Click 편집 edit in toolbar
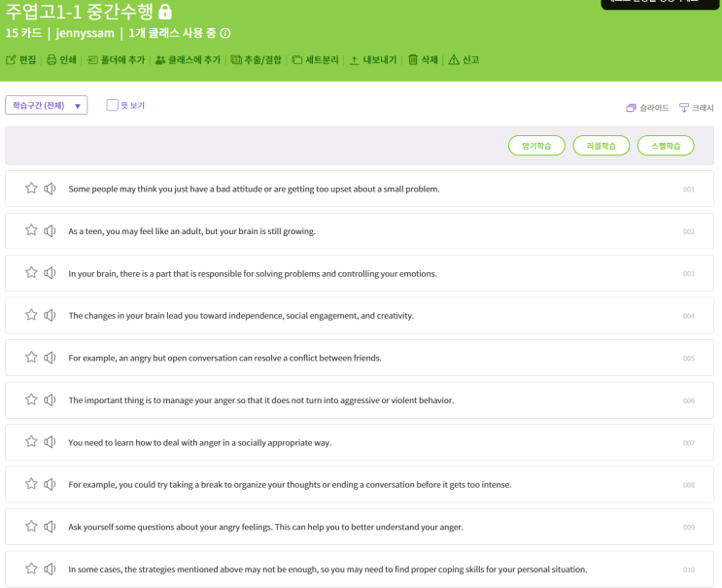 (x=20, y=60)
